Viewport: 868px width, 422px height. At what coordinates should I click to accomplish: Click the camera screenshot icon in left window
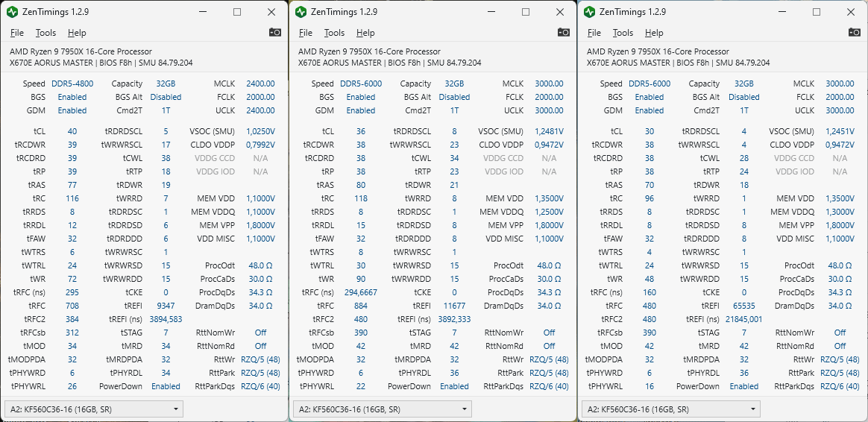(x=275, y=32)
